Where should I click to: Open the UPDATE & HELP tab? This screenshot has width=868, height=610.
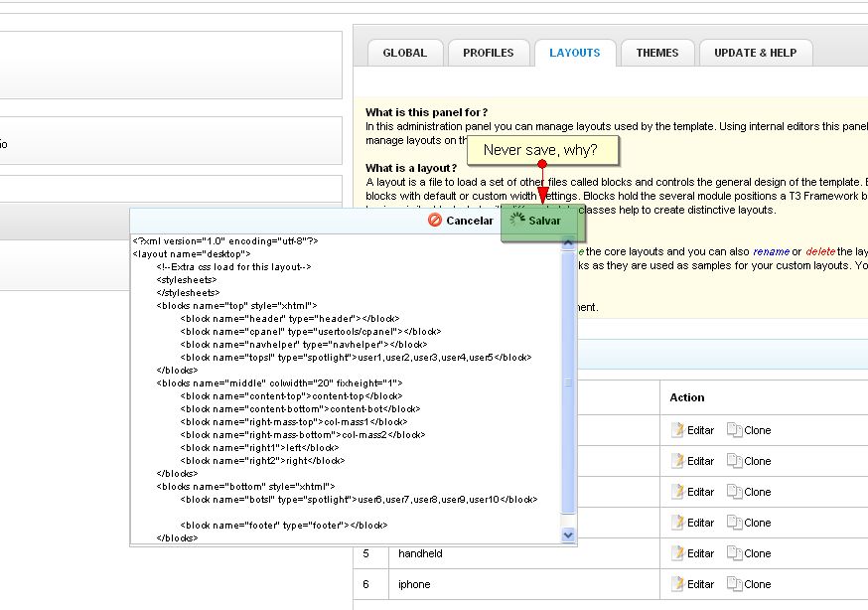755,53
